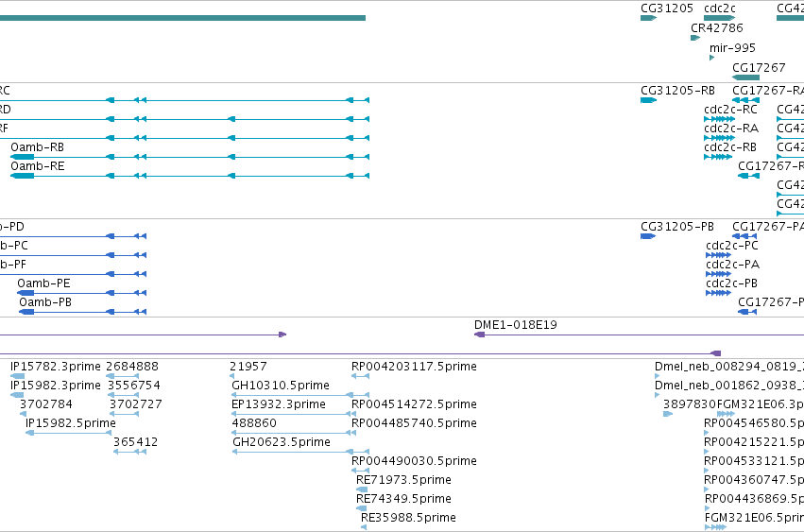The width and height of the screenshot is (804, 532).
Task: Click EST label EP13932.3prime
Action: [279, 404]
